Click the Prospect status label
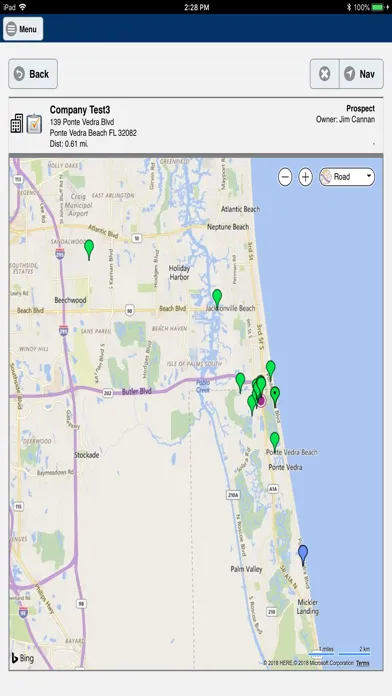Viewport: 392px width, 696px height. 360,108
